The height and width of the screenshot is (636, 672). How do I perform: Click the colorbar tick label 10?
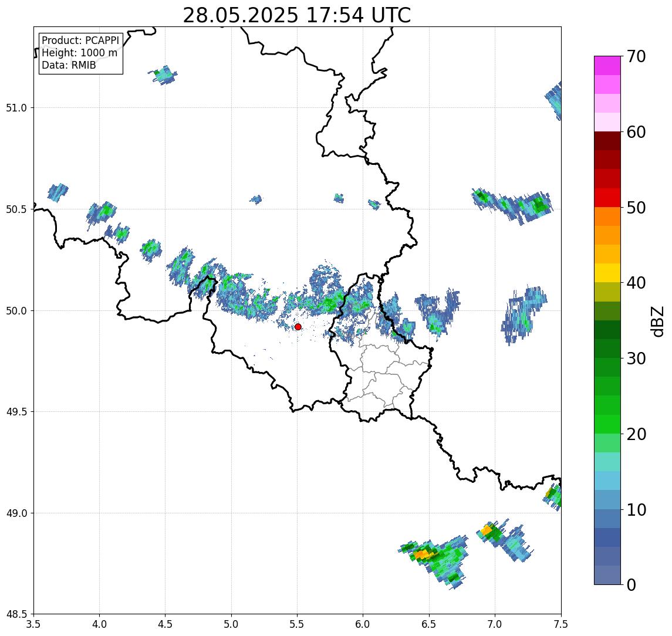tap(636, 509)
